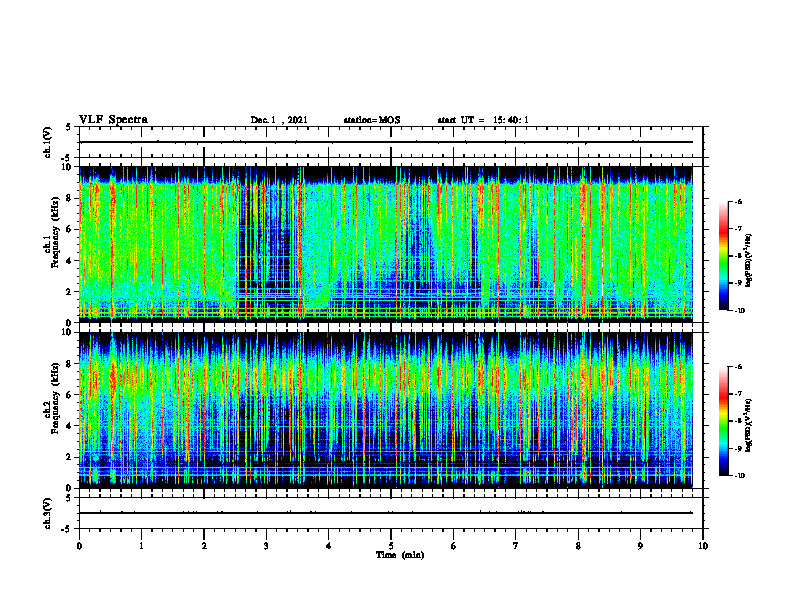
Task: Click the "3" tick on Time axis
Action: 266,546
